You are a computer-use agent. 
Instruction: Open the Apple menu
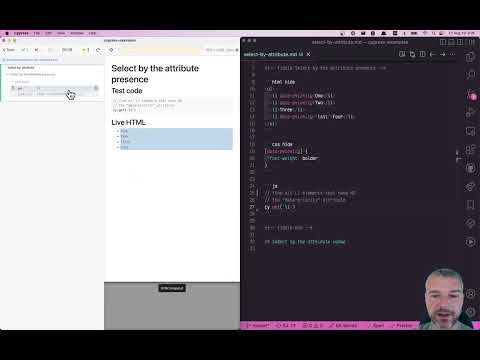tap(7, 33)
